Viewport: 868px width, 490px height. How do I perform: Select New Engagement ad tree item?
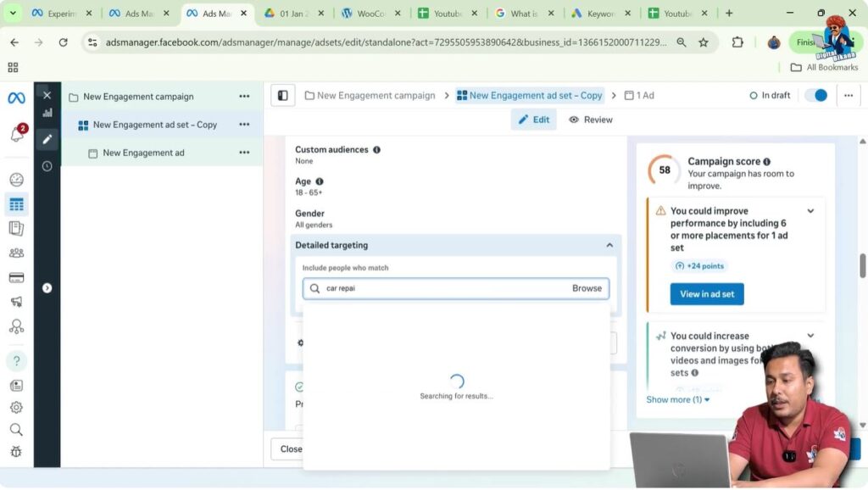click(x=143, y=153)
